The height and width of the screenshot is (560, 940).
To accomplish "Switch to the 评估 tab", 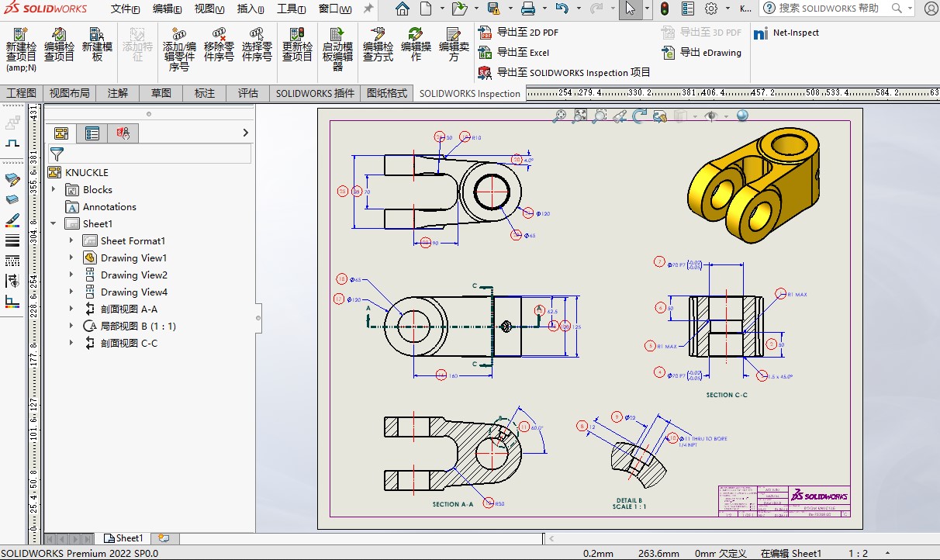I will click(248, 93).
